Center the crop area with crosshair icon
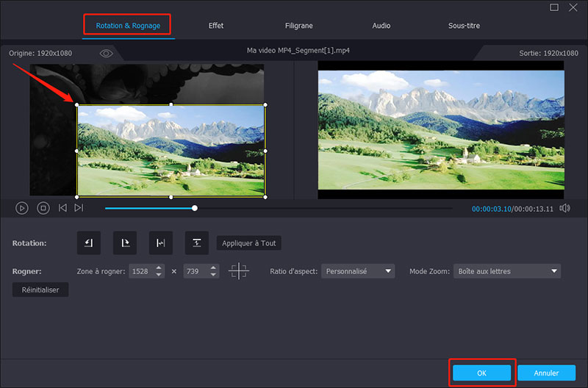The height and width of the screenshot is (388, 588). click(239, 271)
